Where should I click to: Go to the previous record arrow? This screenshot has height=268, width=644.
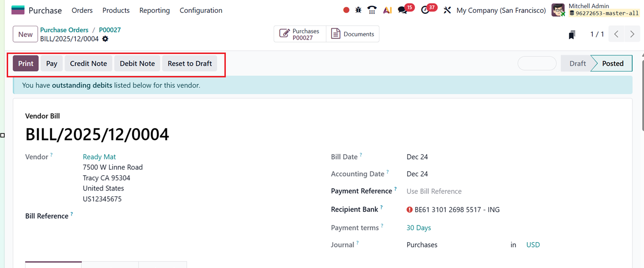point(616,34)
